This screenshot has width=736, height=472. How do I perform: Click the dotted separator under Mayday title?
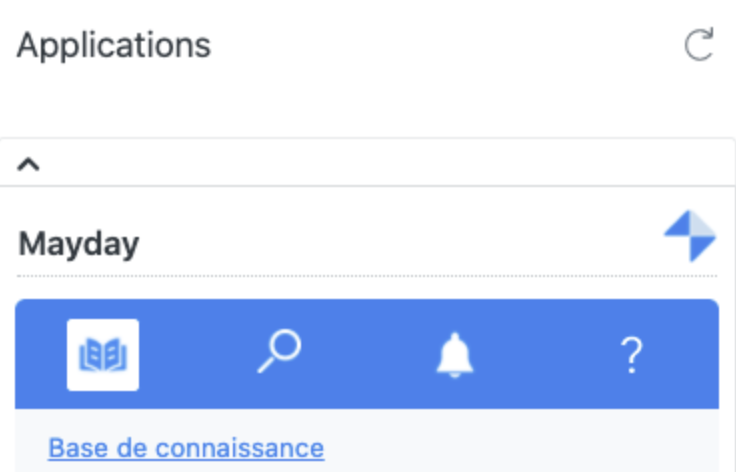pos(367,275)
